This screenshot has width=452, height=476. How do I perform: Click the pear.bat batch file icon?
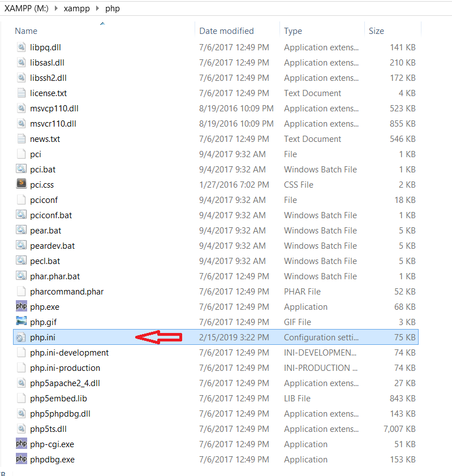click(x=21, y=230)
